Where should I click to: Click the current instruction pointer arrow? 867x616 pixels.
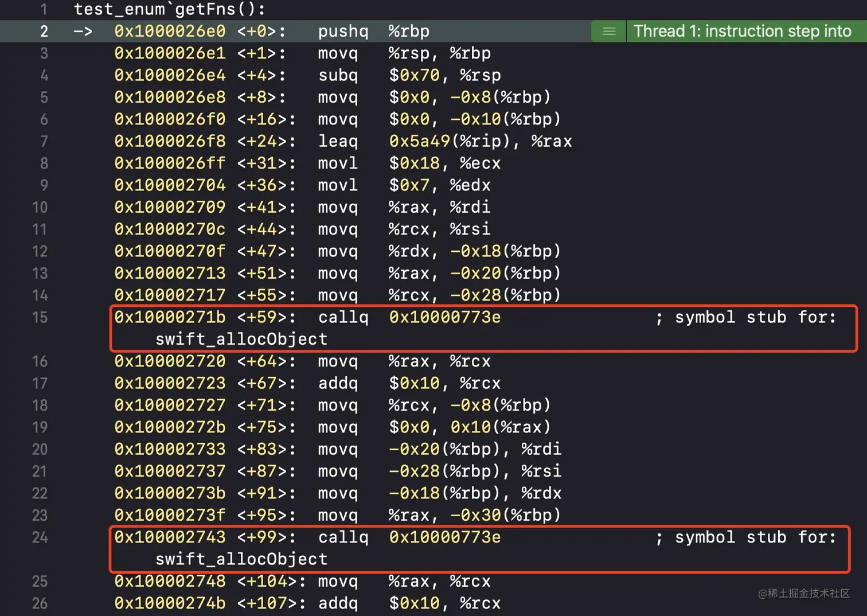coord(83,32)
